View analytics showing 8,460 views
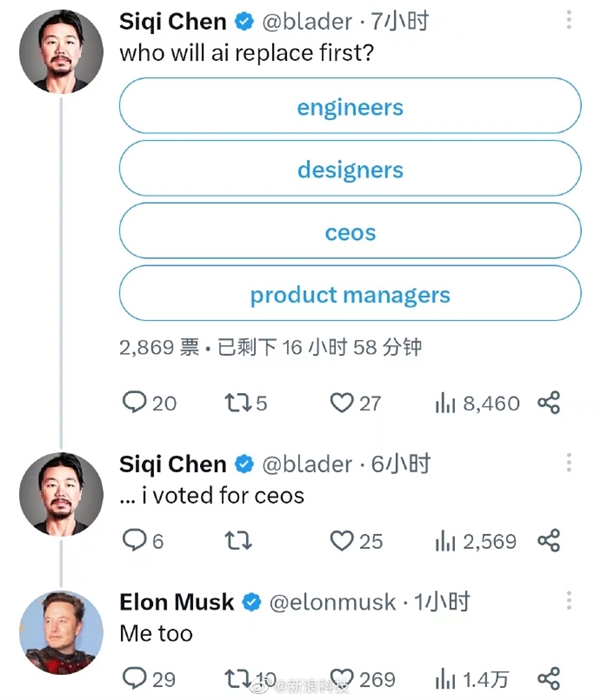This screenshot has width=600, height=700. click(x=477, y=403)
